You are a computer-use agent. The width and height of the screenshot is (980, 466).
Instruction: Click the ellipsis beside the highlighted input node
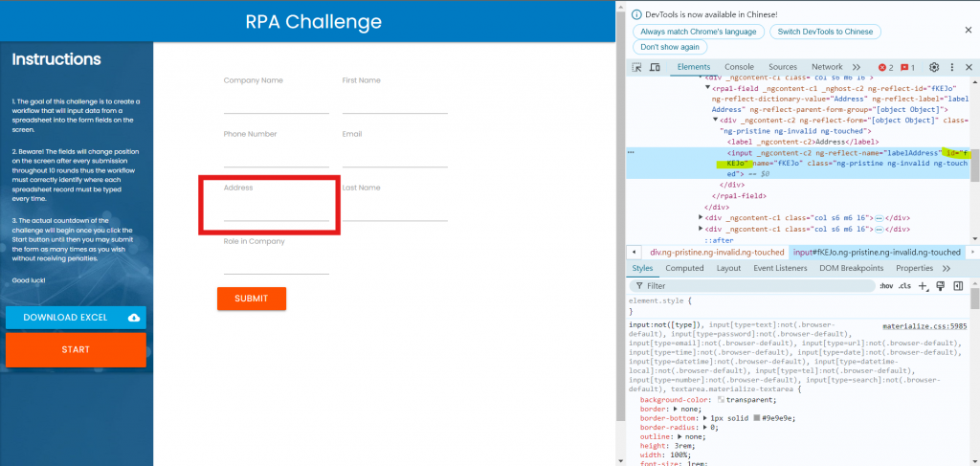pyautogui.click(x=631, y=152)
